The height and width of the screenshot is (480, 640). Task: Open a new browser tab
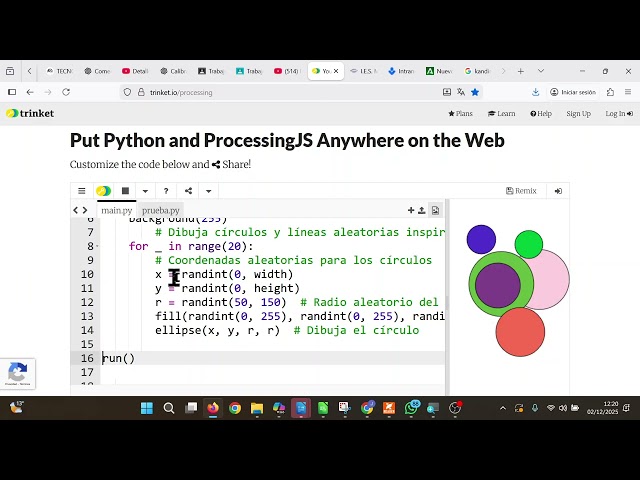pos(520,71)
